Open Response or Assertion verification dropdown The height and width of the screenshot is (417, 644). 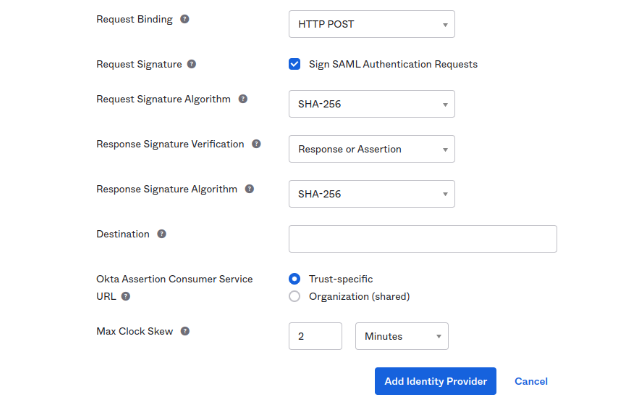(x=371, y=149)
